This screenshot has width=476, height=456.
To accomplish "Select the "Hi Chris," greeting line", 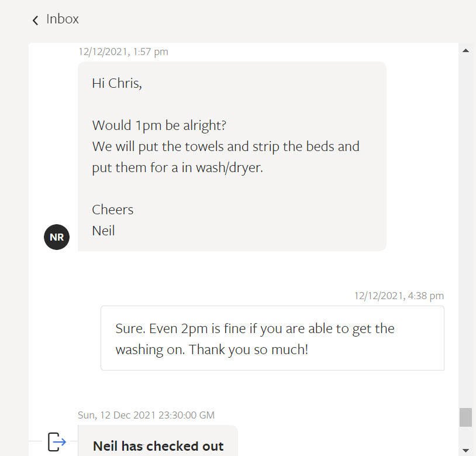I will (x=117, y=83).
